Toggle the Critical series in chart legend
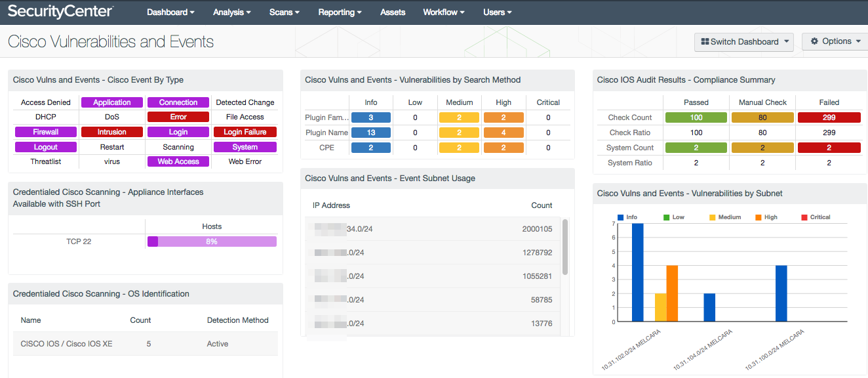Image resolution: width=868 pixels, height=378 pixels. (x=816, y=217)
